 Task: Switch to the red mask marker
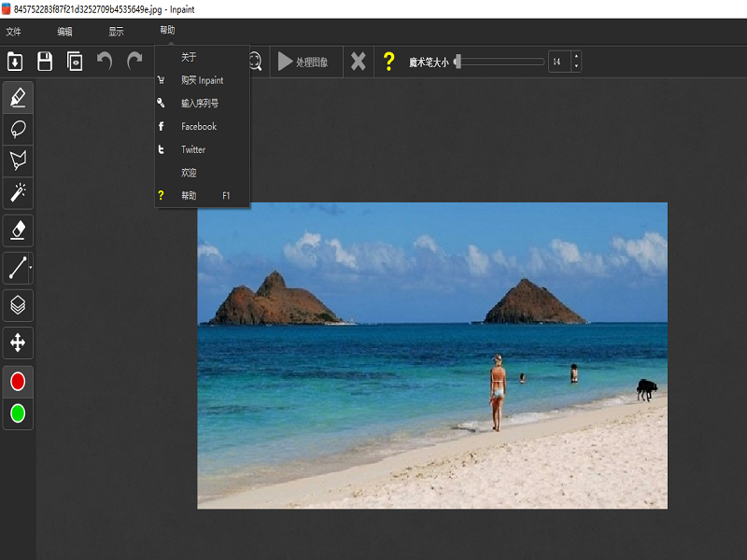click(18, 382)
